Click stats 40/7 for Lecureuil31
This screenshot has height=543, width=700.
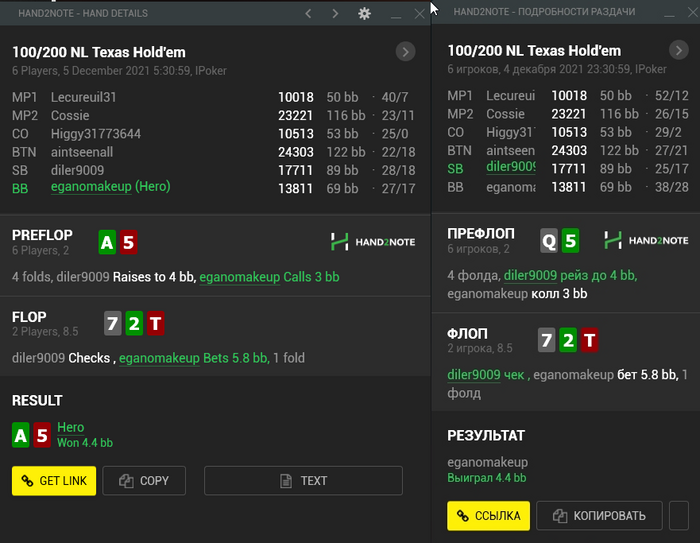click(x=395, y=97)
